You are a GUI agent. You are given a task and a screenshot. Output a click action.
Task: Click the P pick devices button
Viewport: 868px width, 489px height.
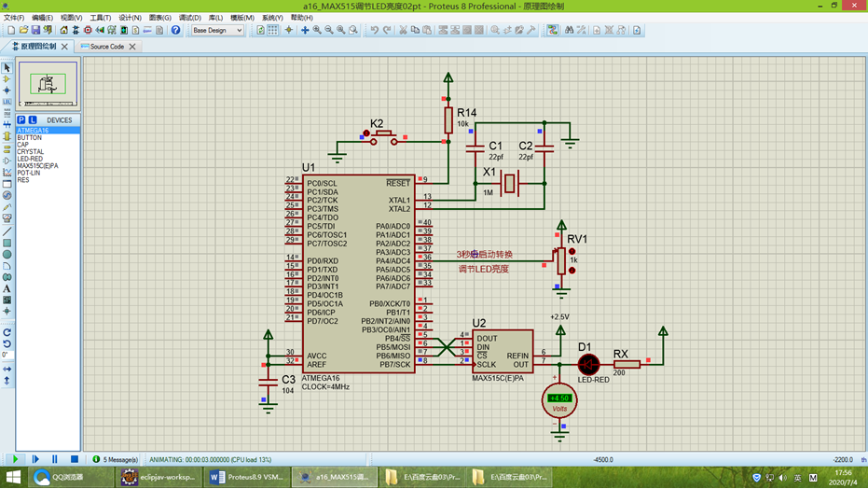point(21,120)
